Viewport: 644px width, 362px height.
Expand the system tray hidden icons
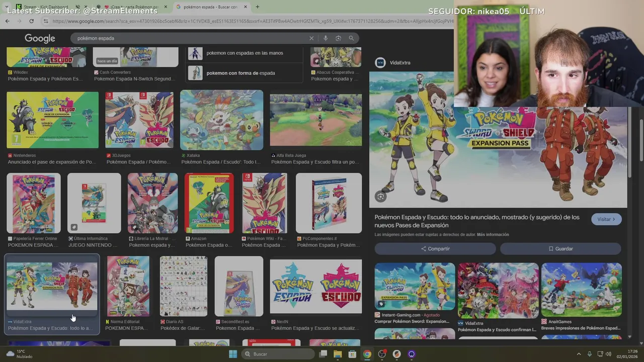(x=579, y=354)
